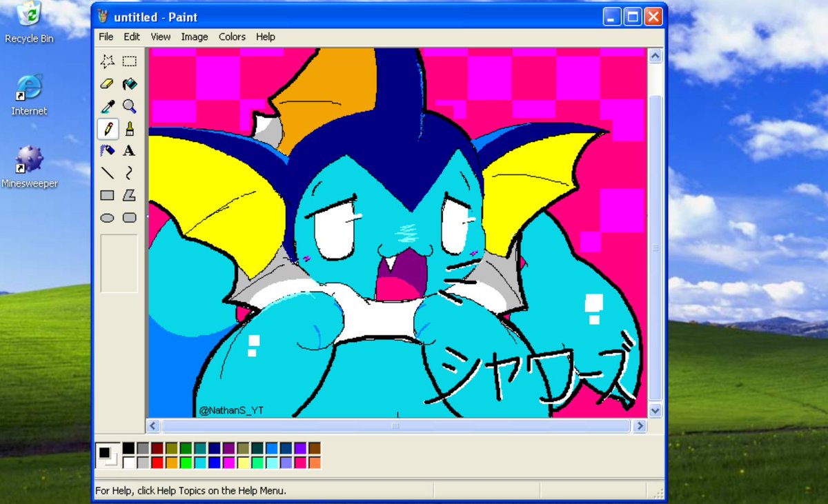The width and height of the screenshot is (828, 504).
Task: Click the horizontal scrollbar thumb
Action: coord(395,426)
